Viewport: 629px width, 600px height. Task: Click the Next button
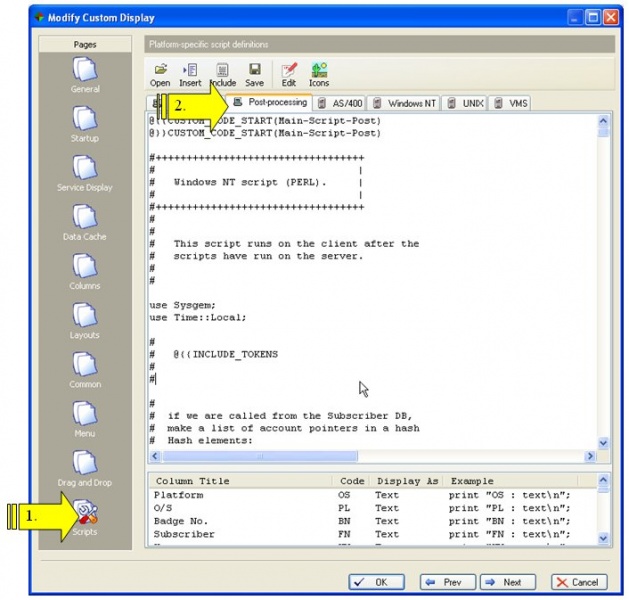pyautogui.click(x=507, y=582)
